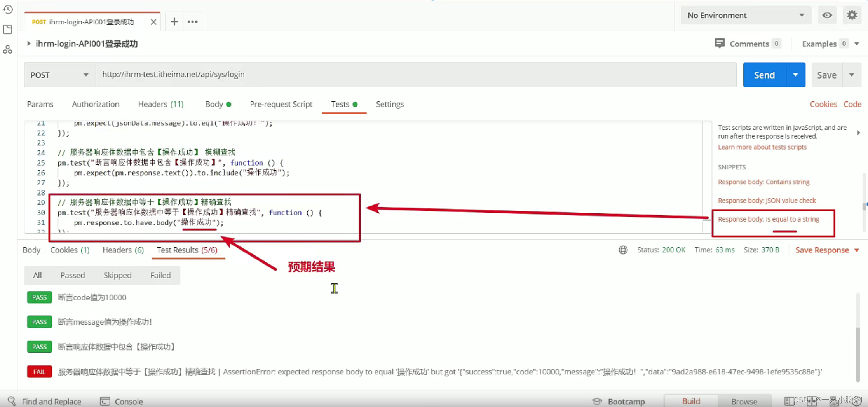Image resolution: width=868 pixels, height=407 pixels.
Task: Switch to Build mode
Action: [x=691, y=401]
